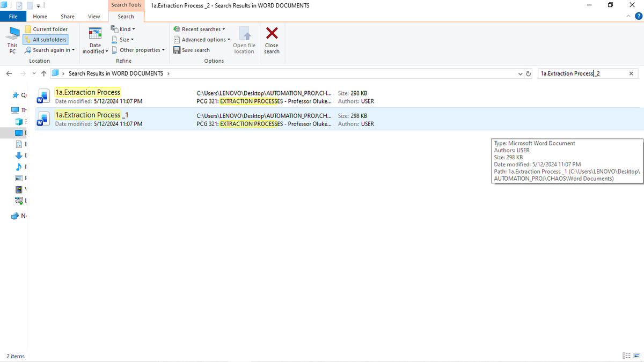Viewport: 644px width, 362px height.
Task: Select Videos icon in navigation pane
Action: coord(19,189)
